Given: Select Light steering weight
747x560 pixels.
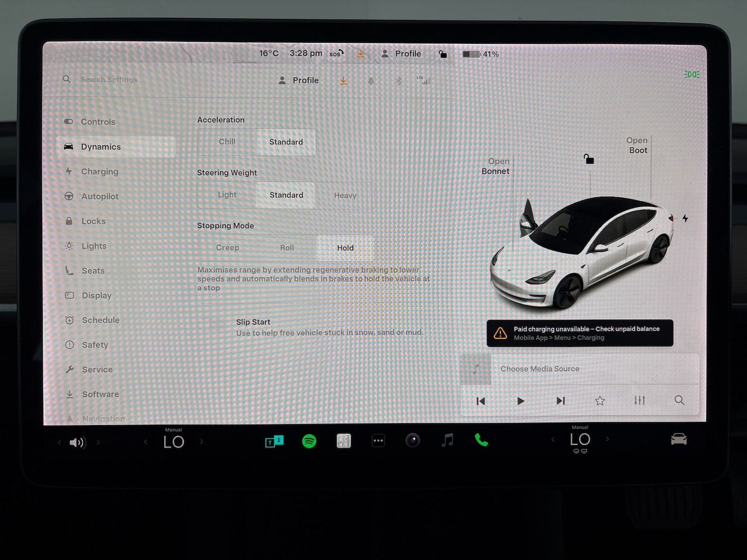Looking at the screenshot, I should pyautogui.click(x=227, y=195).
